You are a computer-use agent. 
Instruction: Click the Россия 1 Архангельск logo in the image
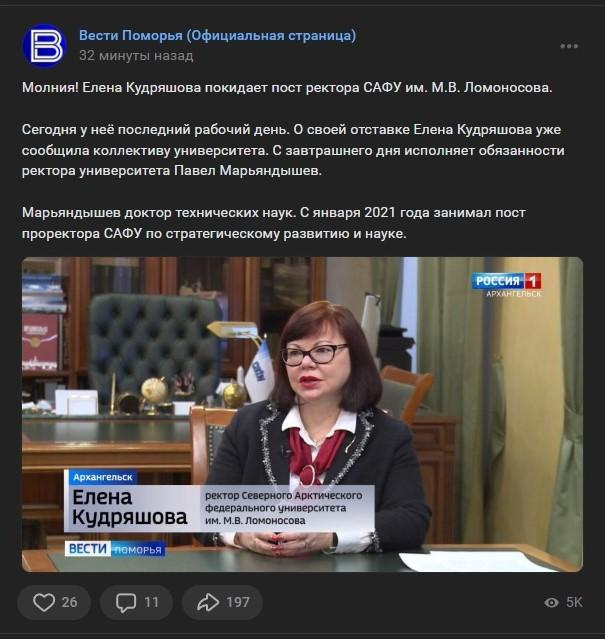click(x=506, y=284)
